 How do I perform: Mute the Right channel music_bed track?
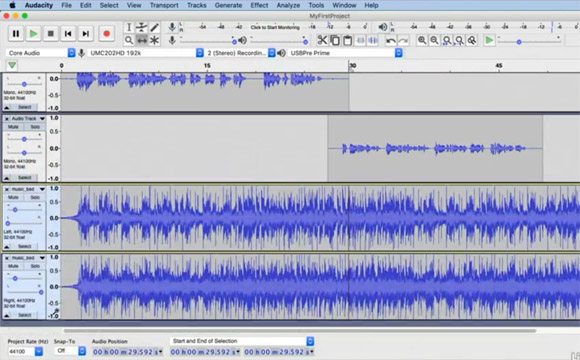[x=13, y=266]
